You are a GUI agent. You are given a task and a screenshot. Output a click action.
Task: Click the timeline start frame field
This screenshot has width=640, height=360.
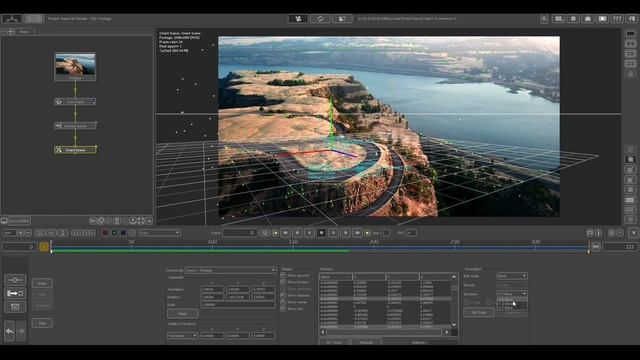pyautogui.click(x=19, y=247)
